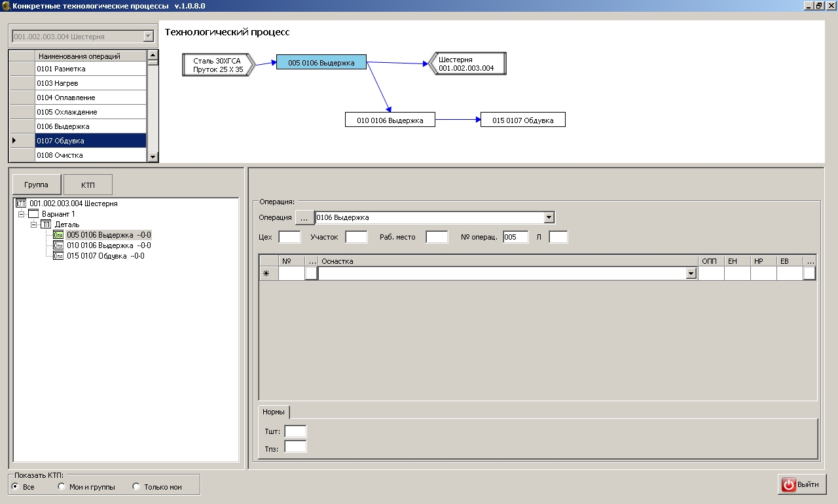The image size is (838, 504).
Task: Select 0104 Оплавление in the operations list
Action: tap(90, 98)
